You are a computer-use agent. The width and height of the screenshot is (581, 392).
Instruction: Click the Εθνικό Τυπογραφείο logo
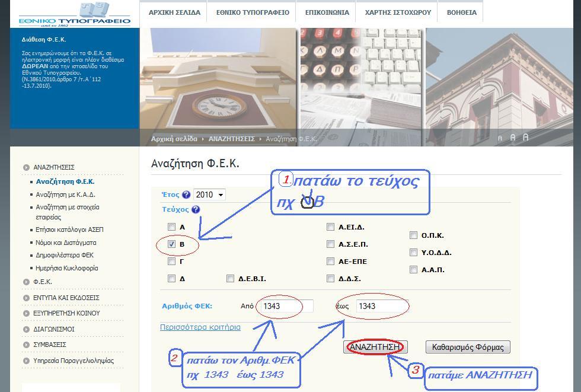coord(75,14)
